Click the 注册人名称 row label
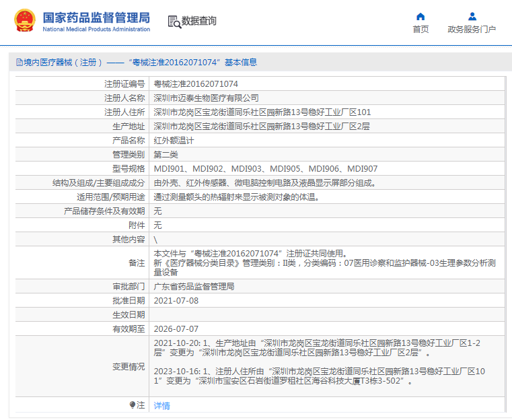This screenshot has width=512, height=420. [124, 98]
